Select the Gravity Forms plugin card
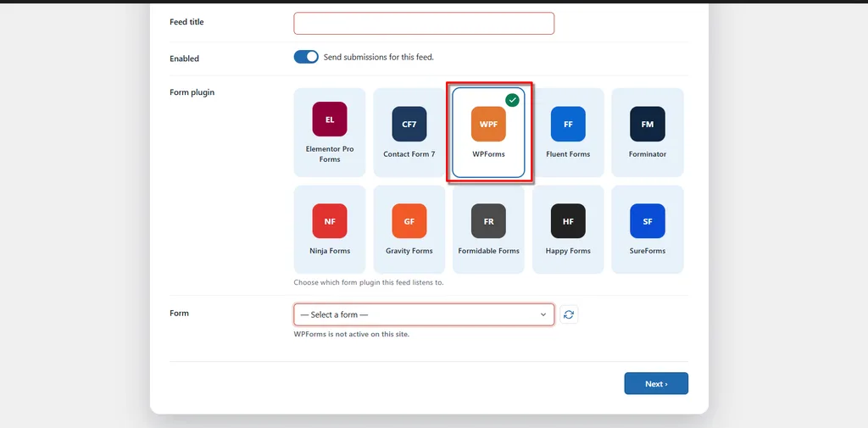The image size is (868, 428). [x=409, y=229]
